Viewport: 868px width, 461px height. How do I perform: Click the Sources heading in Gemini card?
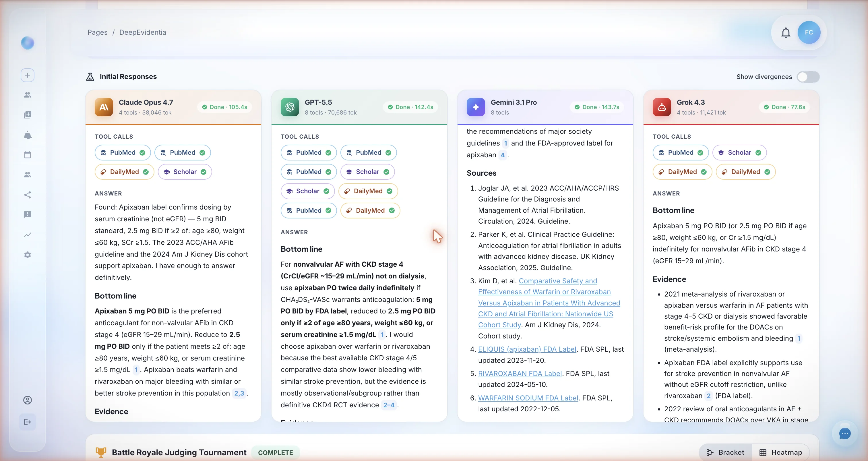481,173
